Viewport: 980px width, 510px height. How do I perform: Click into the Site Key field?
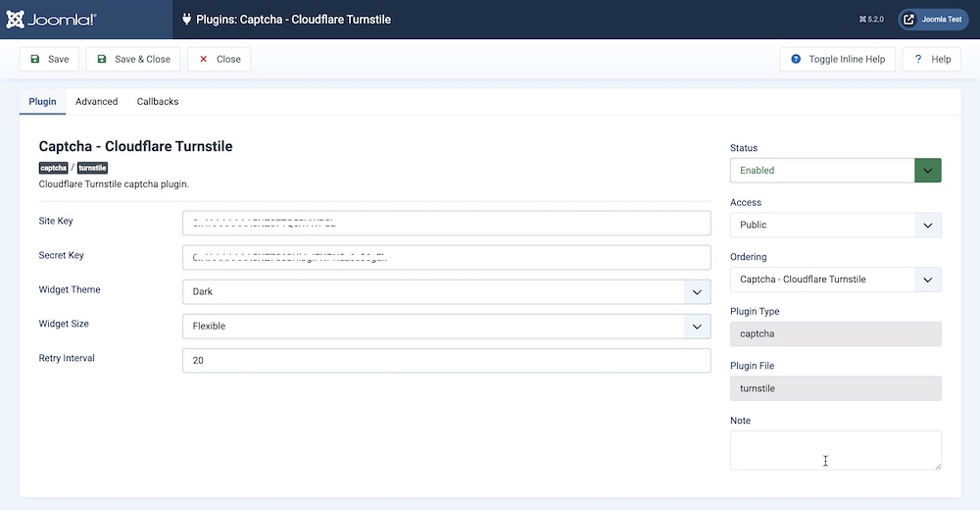pos(446,224)
